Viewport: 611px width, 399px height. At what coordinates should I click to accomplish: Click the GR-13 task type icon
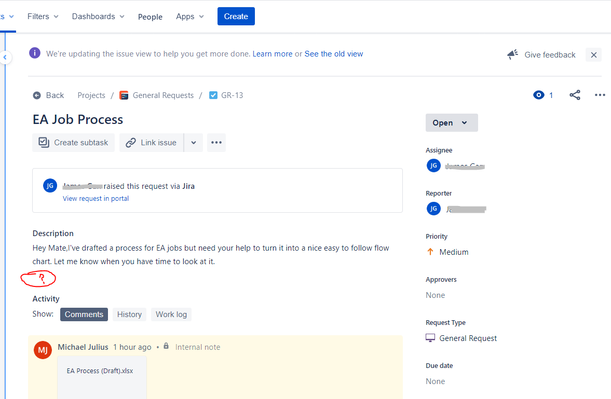click(x=213, y=95)
